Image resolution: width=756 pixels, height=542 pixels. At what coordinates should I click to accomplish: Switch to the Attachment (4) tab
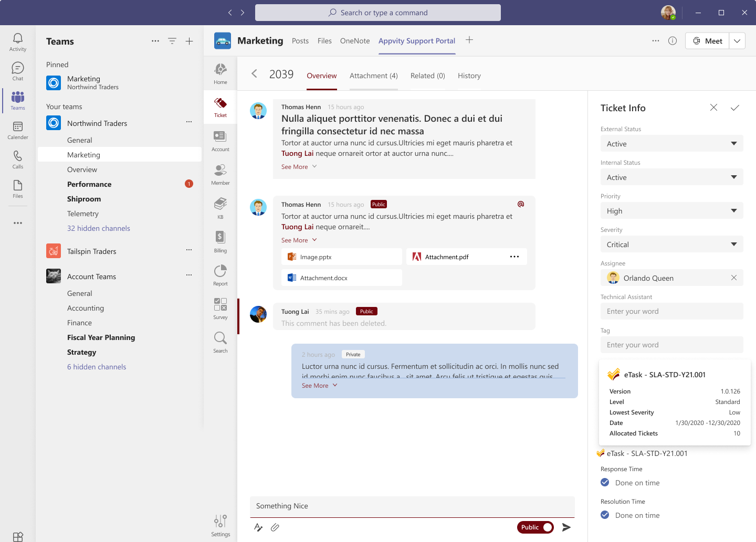pos(373,76)
